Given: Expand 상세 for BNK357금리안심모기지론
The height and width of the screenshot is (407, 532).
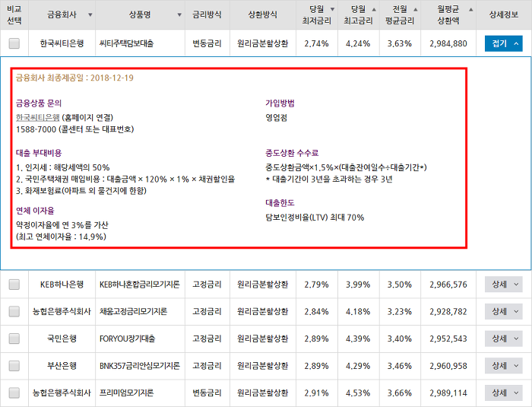Looking at the screenshot, I should [503, 366].
